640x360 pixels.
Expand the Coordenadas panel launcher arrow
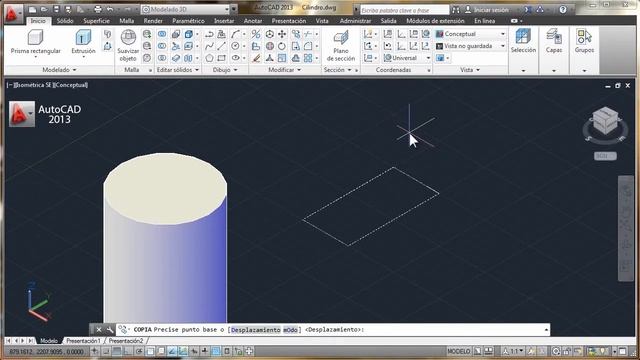tap(429, 71)
